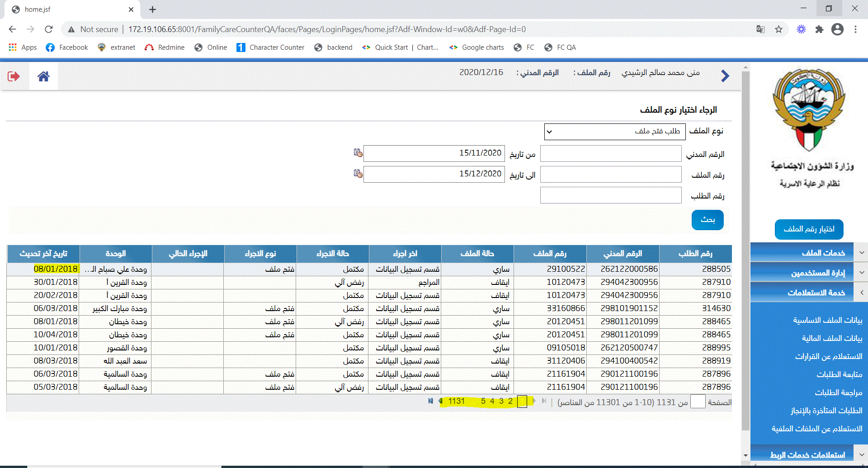Image resolution: width=868 pixels, height=468 pixels.
Task: Go to page 2 in pagination
Action: (510, 401)
